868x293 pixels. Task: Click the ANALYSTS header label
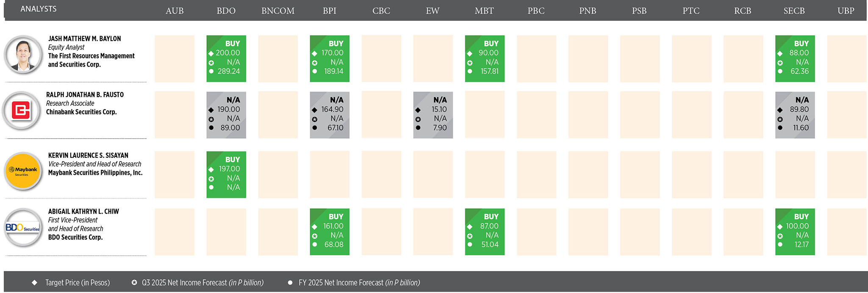pyautogui.click(x=39, y=9)
